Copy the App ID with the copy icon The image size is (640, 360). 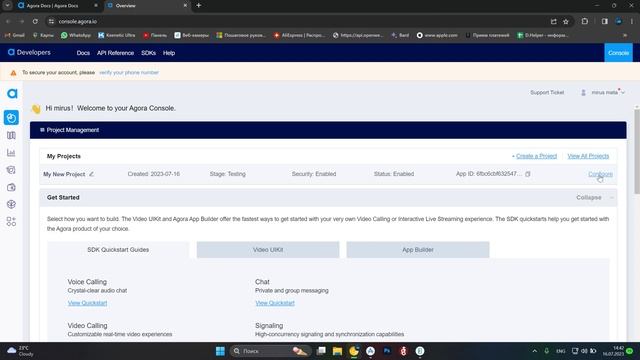point(528,174)
